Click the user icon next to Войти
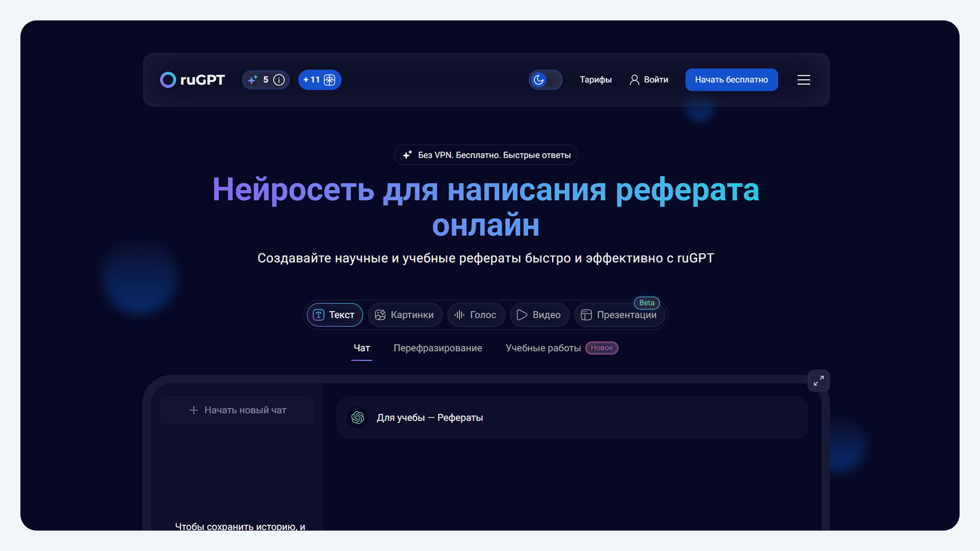Screen dimensions: 980x551 pos(634,80)
